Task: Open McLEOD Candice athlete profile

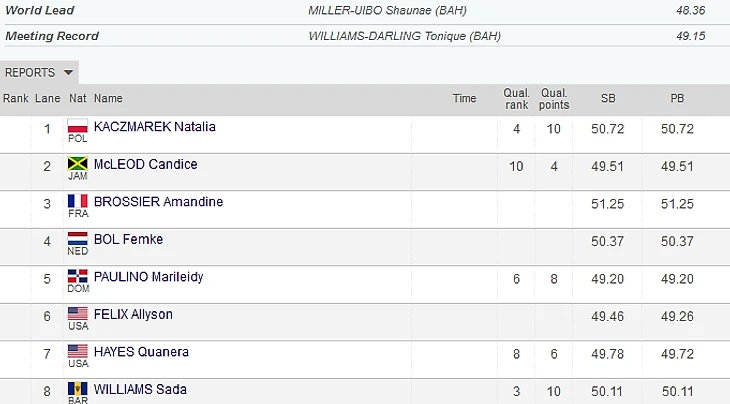Action: tap(145, 164)
